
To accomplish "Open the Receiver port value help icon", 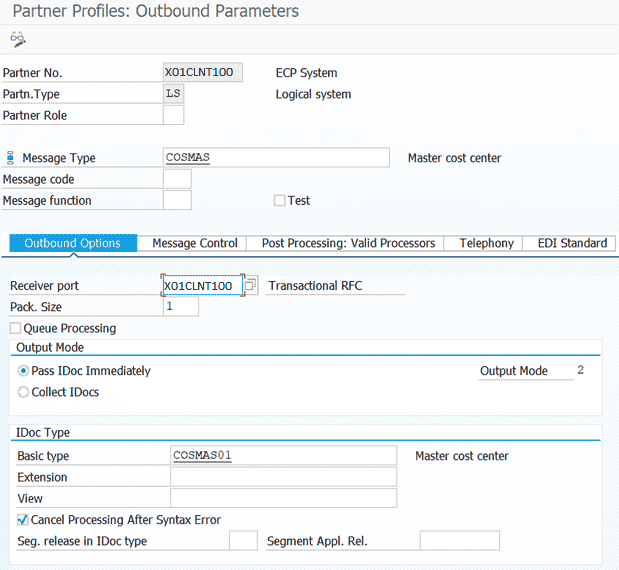I will tap(250, 286).
